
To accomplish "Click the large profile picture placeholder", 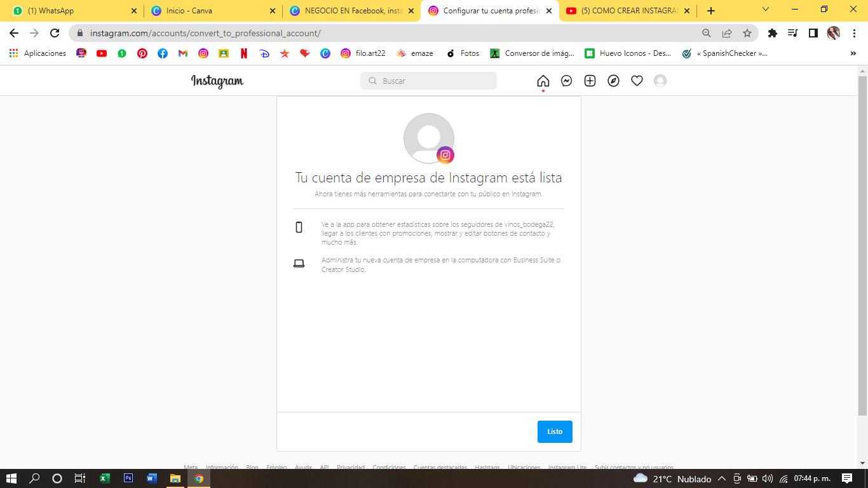I will 429,139.
